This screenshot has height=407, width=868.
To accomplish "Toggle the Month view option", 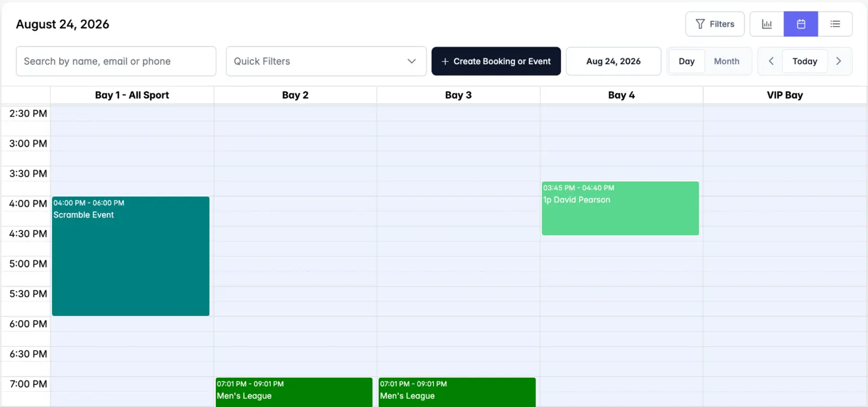I will coord(726,61).
